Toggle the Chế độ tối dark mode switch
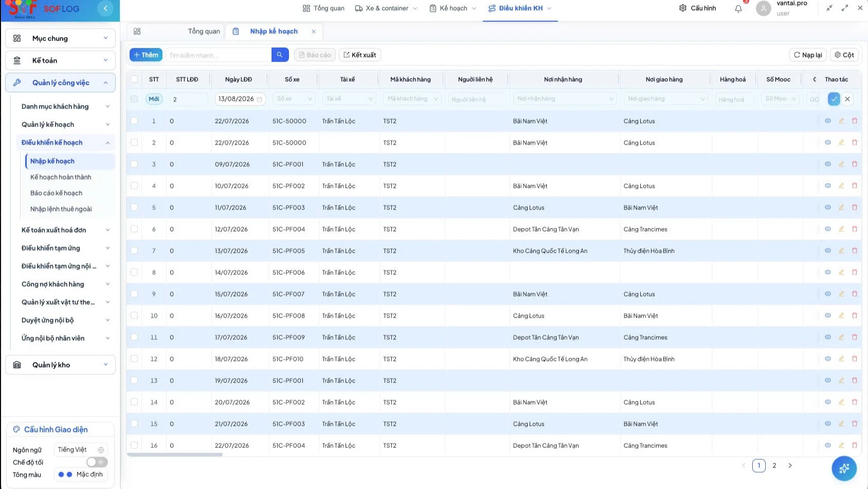The height and width of the screenshot is (489, 868). (x=97, y=462)
